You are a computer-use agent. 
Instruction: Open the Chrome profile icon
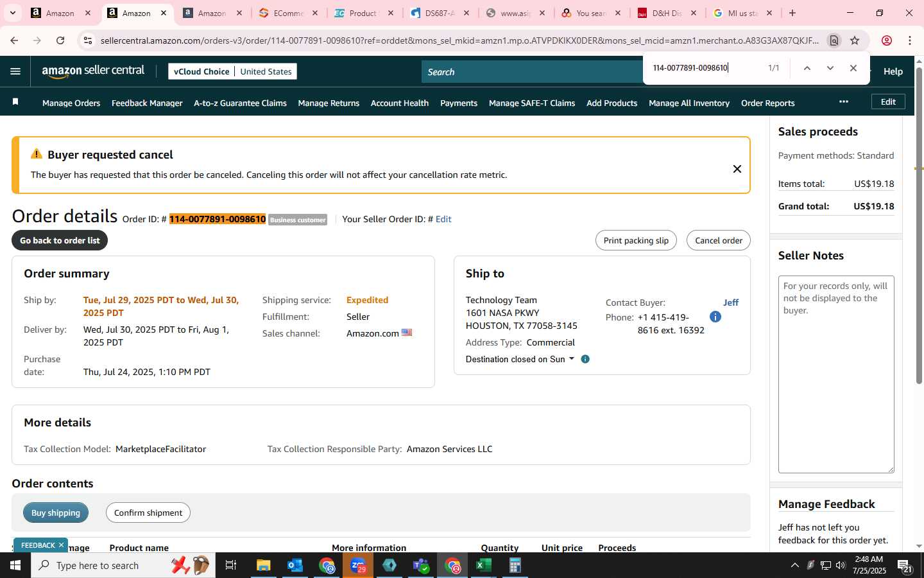887,40
